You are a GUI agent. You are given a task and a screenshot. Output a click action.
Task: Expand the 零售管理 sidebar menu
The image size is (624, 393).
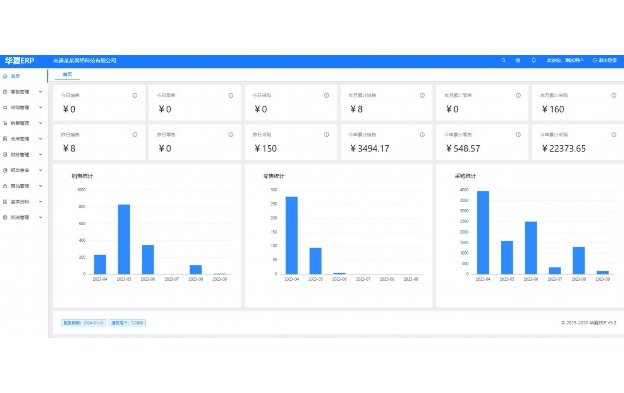click(23, 92)
